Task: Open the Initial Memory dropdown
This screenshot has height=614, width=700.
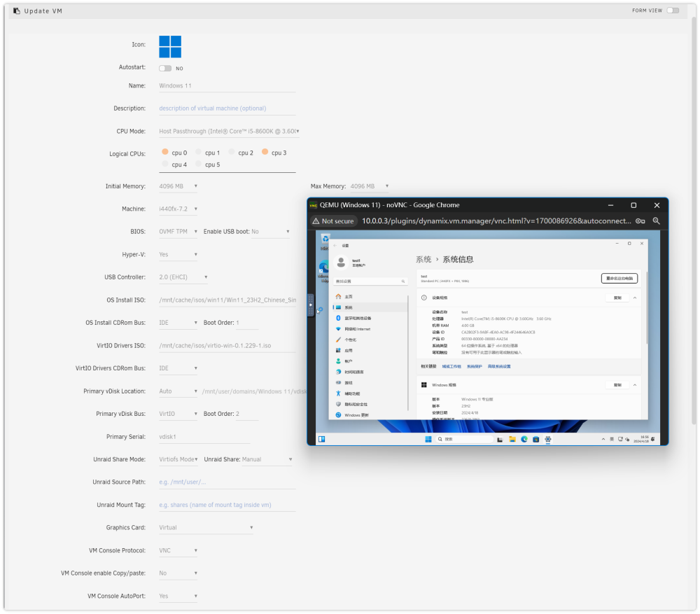Action: 178,186
